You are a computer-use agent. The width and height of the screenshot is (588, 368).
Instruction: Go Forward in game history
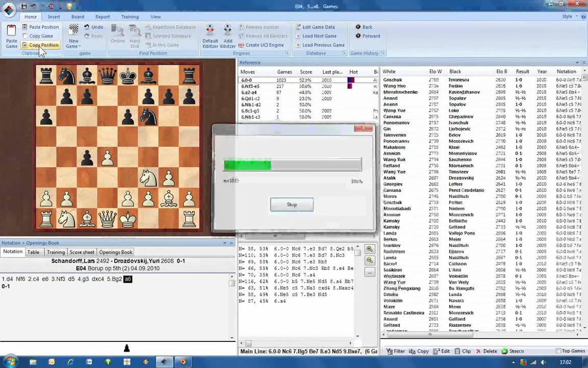pyautogui.click(x=368, y=36)
